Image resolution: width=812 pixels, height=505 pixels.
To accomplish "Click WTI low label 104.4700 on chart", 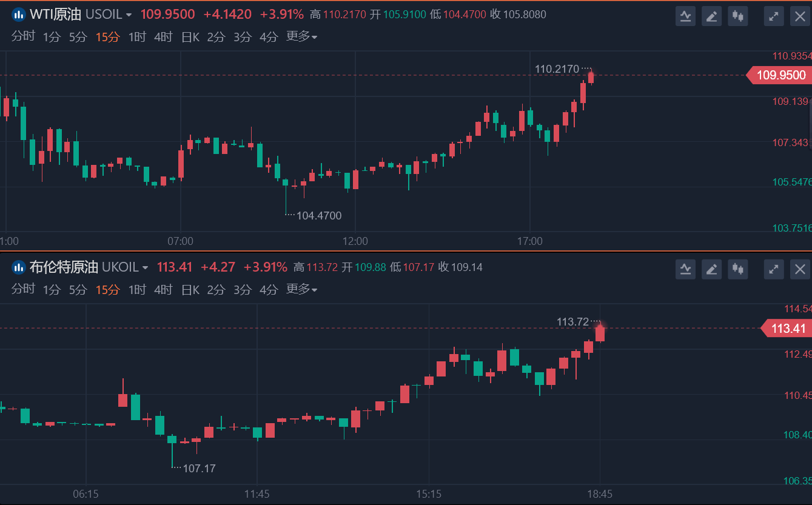I will 319,216.
